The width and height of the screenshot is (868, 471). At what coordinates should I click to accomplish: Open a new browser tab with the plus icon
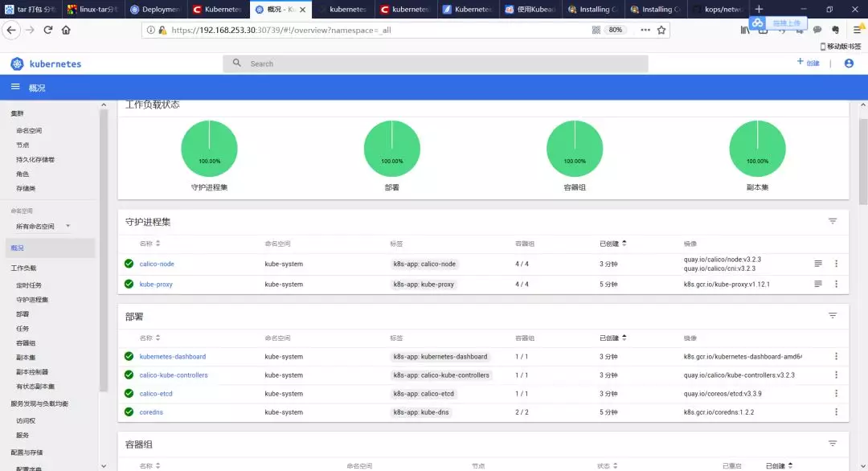759,9
